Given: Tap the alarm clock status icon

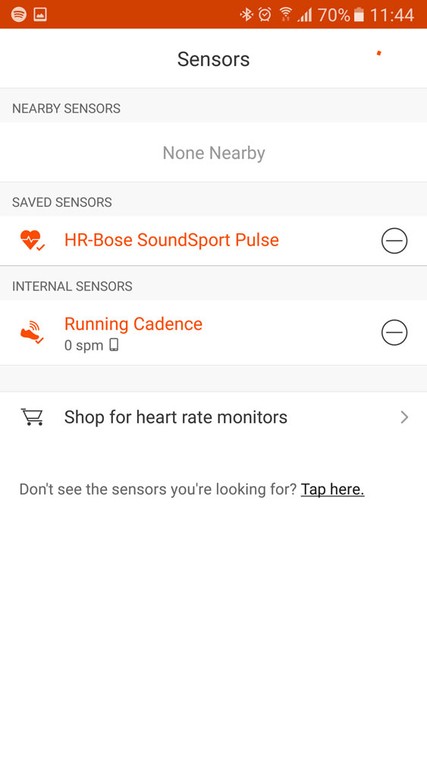Looking at the screenshot, I should pos(265,15).
